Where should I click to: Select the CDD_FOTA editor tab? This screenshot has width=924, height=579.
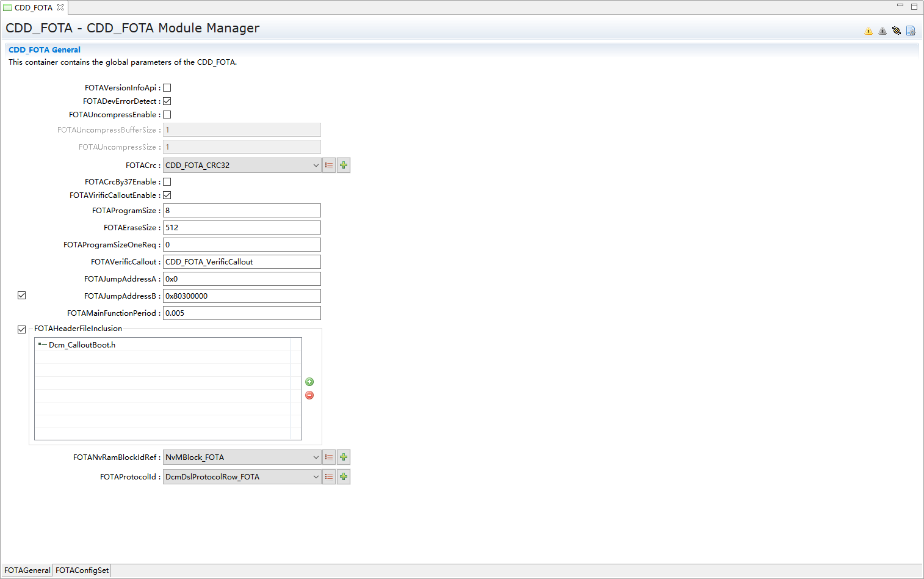point(34,7)
